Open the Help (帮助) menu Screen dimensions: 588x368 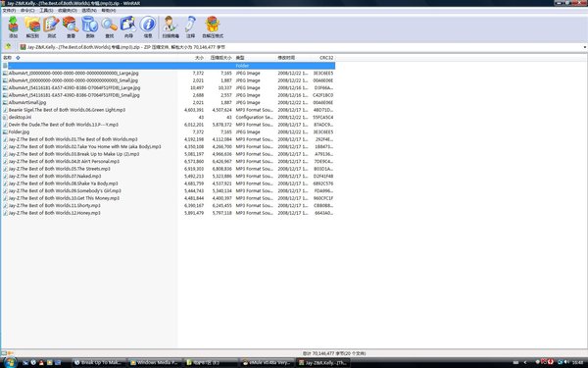click(x=109, y=11)
